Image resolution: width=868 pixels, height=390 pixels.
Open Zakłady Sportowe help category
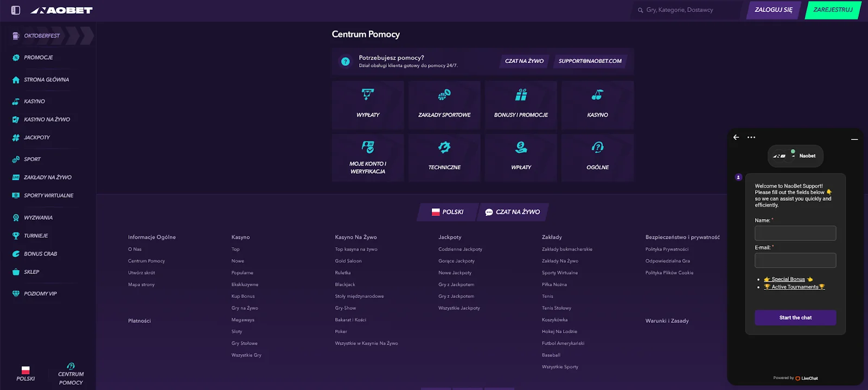444,105
